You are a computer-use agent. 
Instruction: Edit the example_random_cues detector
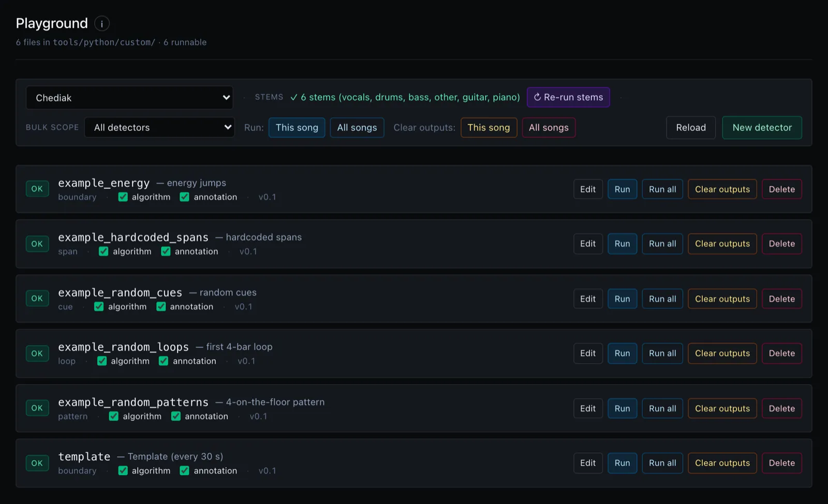(588, 299)
